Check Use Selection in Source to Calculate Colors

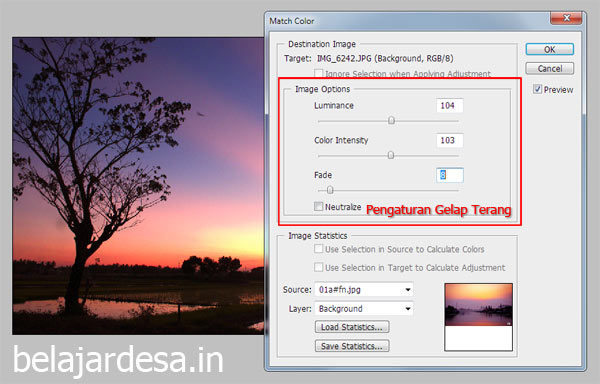318,249
